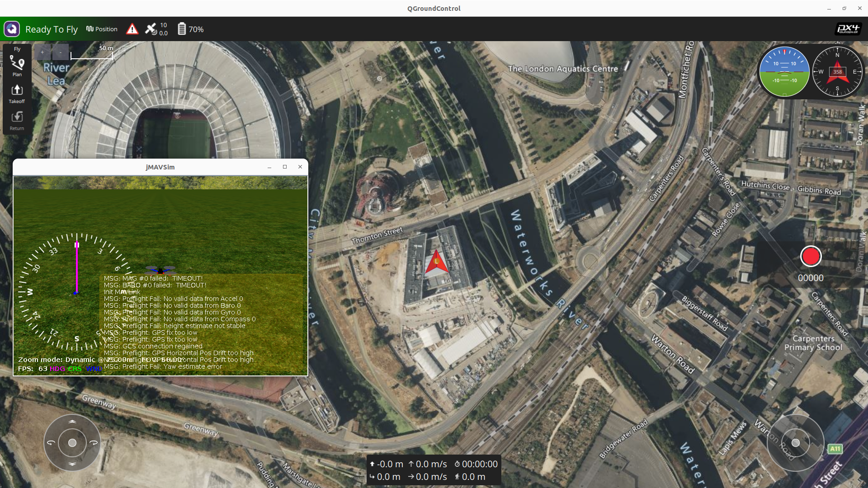Open the Position flight mode dropdown
Image resolution: width=868 pixels, height=488 pixels.
[102, 29]
